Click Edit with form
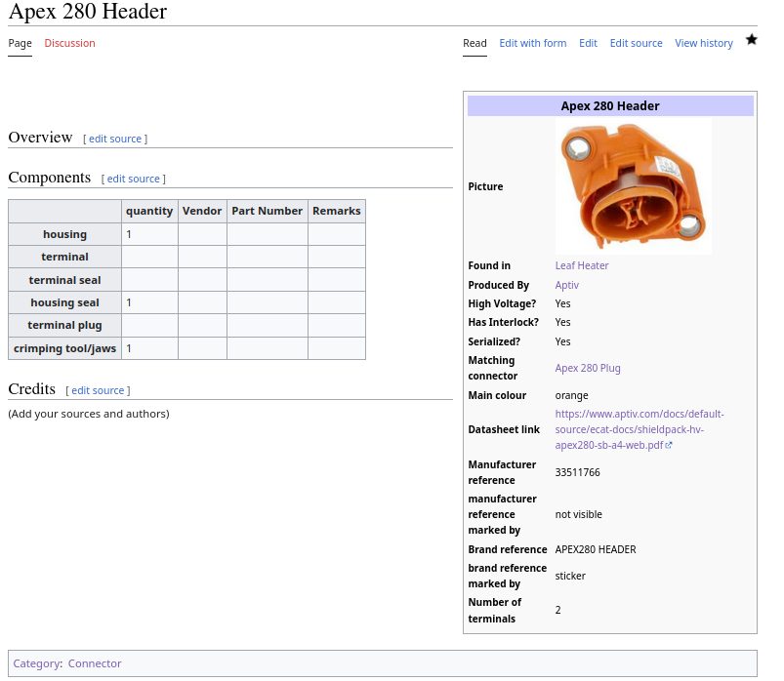 tap(532, 43)
